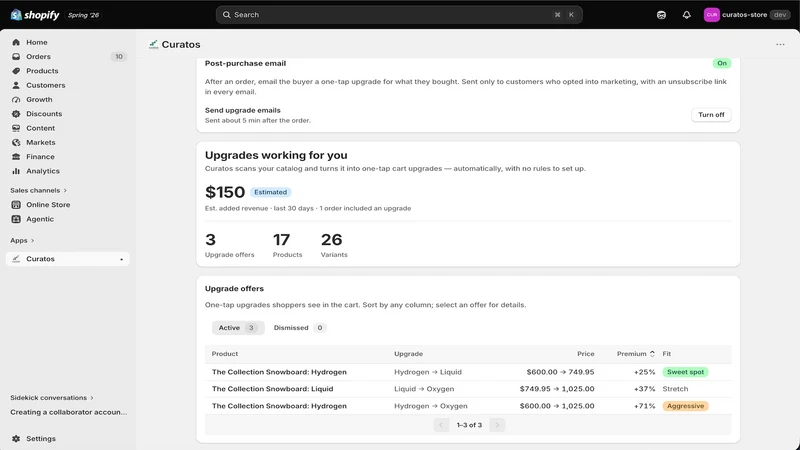This screenshot has width=800, height=450.
Task: Click the Content icon in sidebar
Action: 16,128
